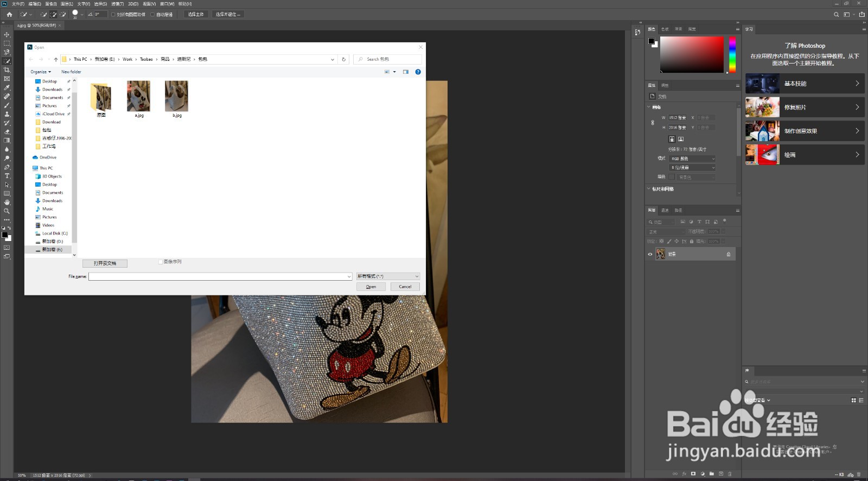Open the view options dropdown arrow
The height and width of the screenshot is (481, 868).
tap(394, 72)
